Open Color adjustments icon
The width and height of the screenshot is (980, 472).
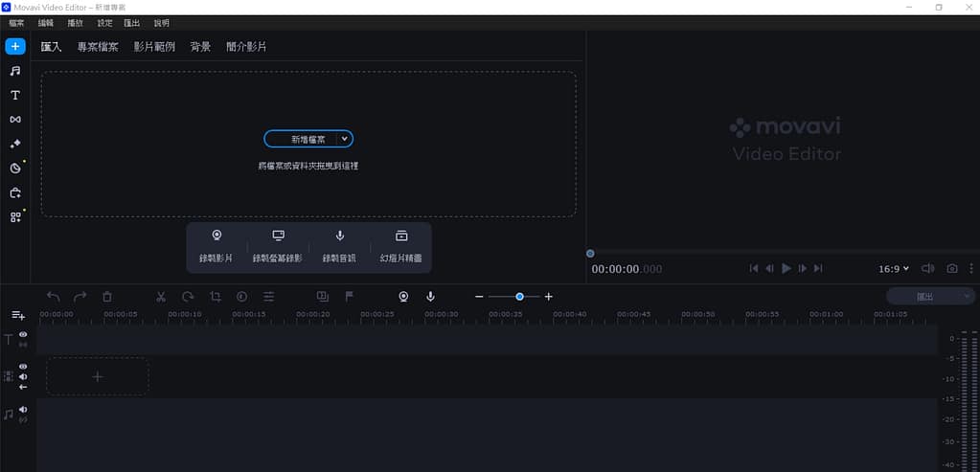coord(241,297)
